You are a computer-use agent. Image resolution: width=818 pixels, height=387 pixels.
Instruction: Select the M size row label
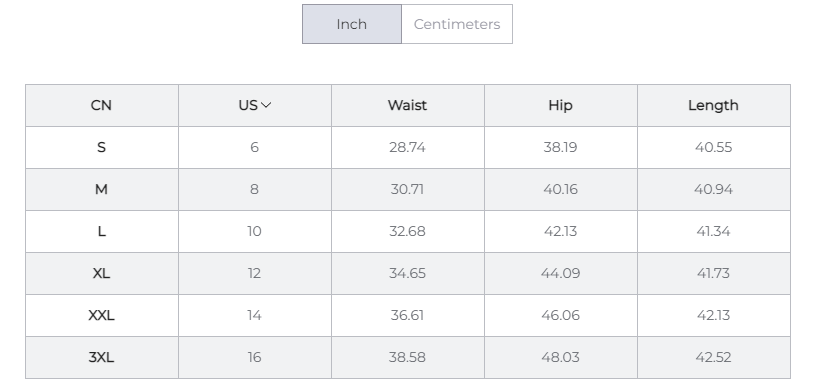click(x=101, y=189)
